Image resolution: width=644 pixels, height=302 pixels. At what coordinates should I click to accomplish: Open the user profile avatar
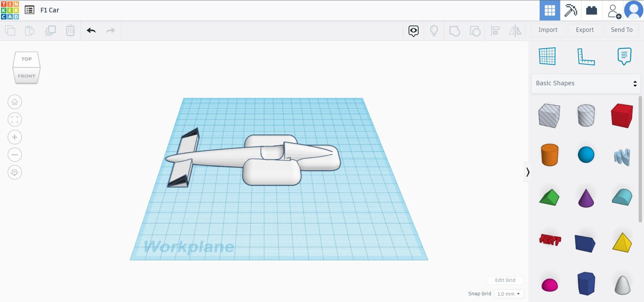[x=634, y=10]
